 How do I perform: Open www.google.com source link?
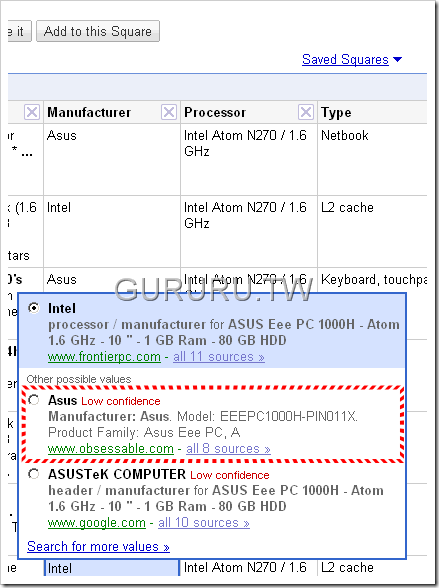pos(97,522)
